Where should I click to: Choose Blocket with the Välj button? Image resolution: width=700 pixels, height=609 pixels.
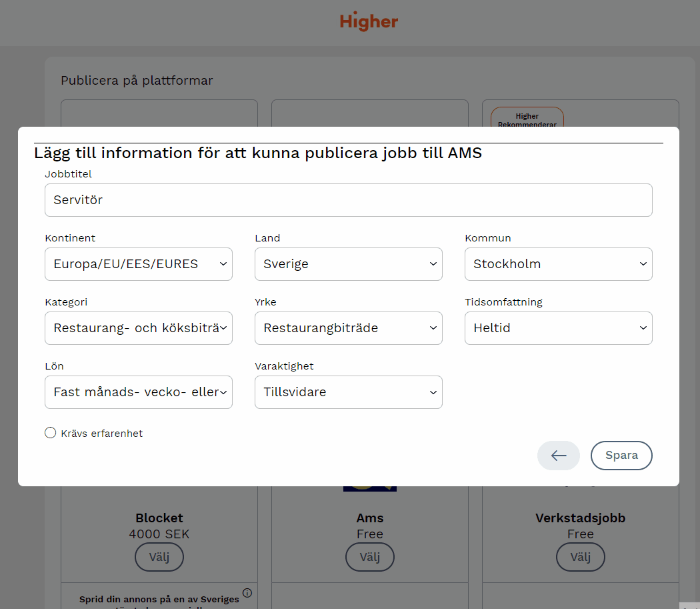pyautogui.click(x=159, y=557)
